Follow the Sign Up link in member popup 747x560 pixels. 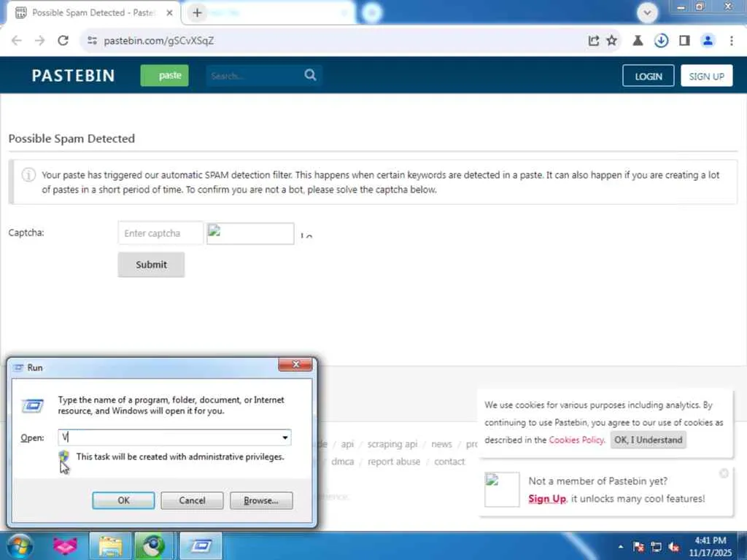click(547, 499)
